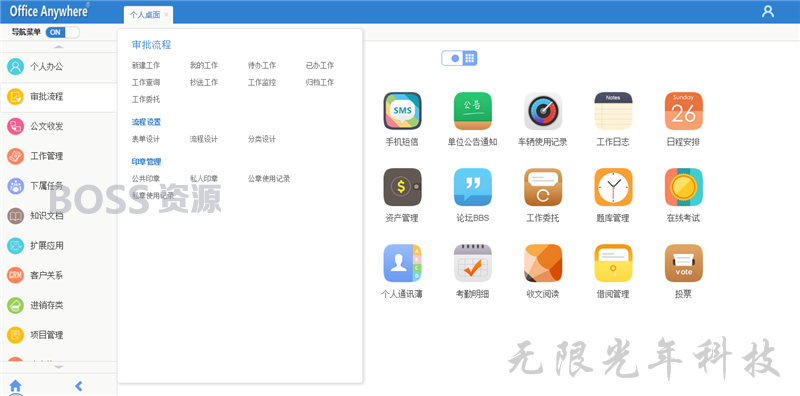Open the 借阅管理 yellow folder icon
This screenshot has height=396, width=800.
tap(613, 263)
